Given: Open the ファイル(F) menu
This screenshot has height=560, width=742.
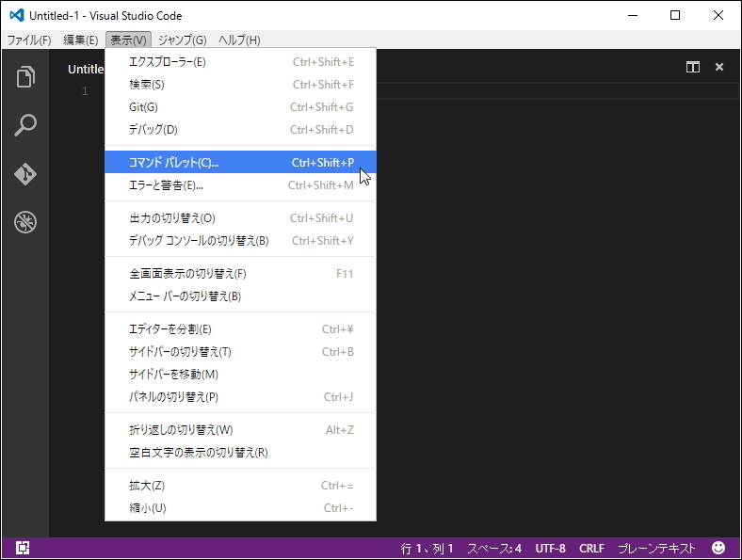Looking at the screenshot, I should 29,40.
